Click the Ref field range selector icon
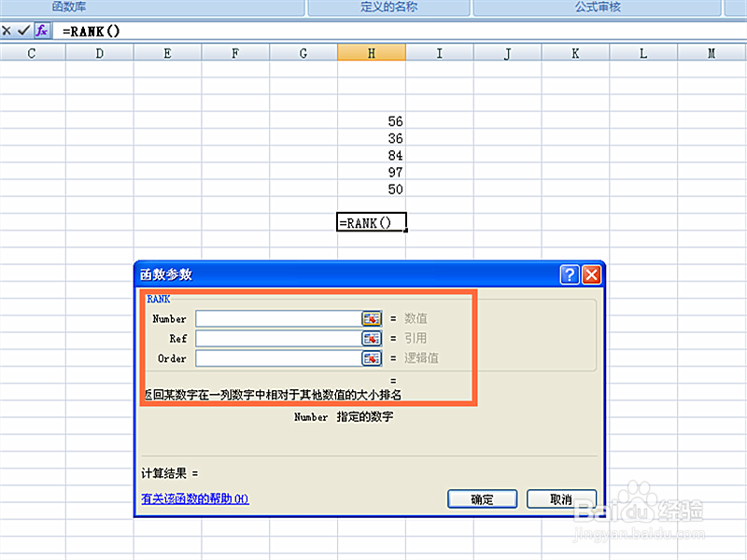Viewport: 747px width, 560px height. coord(372,339)
